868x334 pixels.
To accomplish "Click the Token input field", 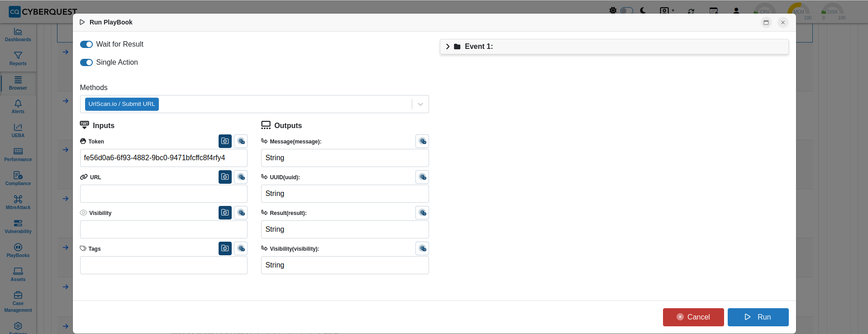I will click(x=164, y=158).
